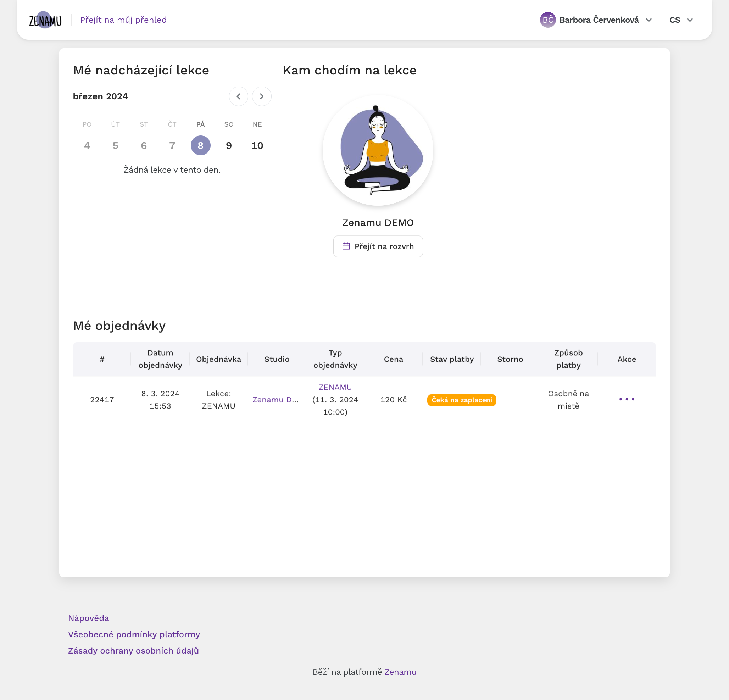Open the Zenamu D... studio link
Viewport: 729px width, 700px height.
click(275, 400)
